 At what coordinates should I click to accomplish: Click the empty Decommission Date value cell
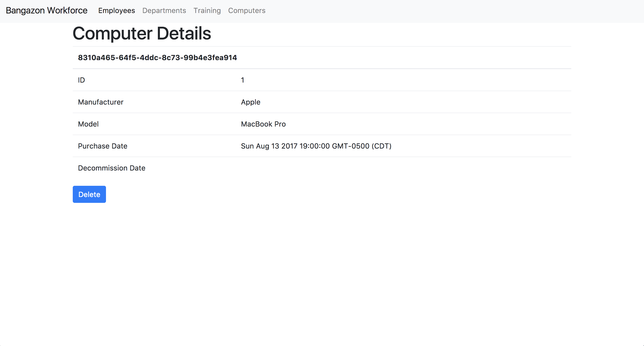click(x=375, y=168)
